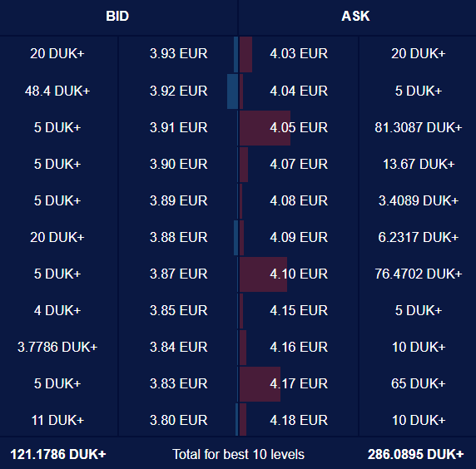Select the 65 DUK+ ask volume
The image size is (476, 469).
click(419, 383)
